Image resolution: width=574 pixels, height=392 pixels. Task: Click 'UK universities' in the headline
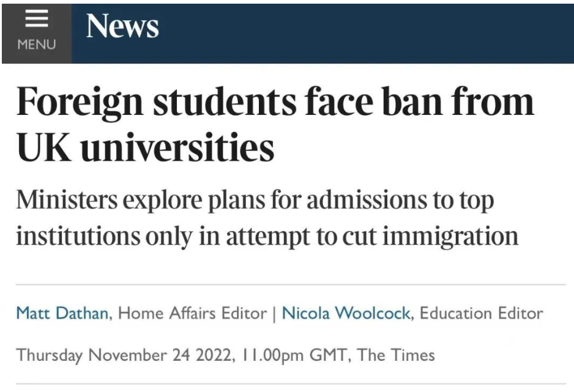(x=145, y=147)
